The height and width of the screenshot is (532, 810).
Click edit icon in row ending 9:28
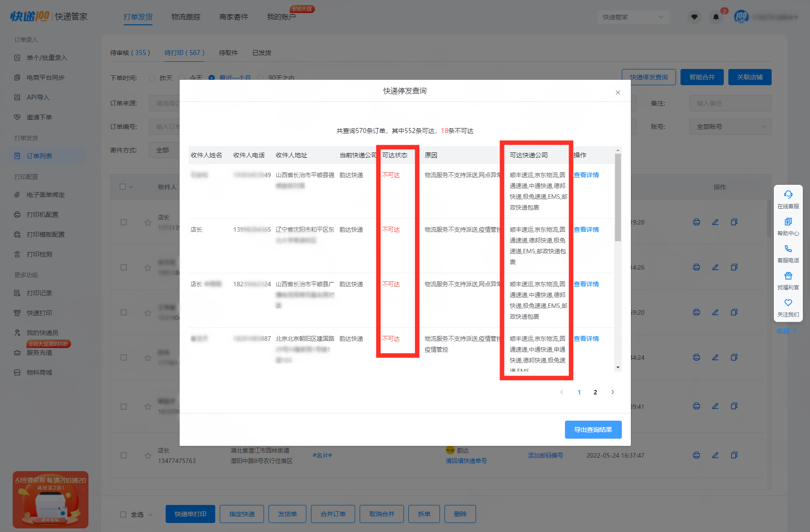click(x=715, y=222)
